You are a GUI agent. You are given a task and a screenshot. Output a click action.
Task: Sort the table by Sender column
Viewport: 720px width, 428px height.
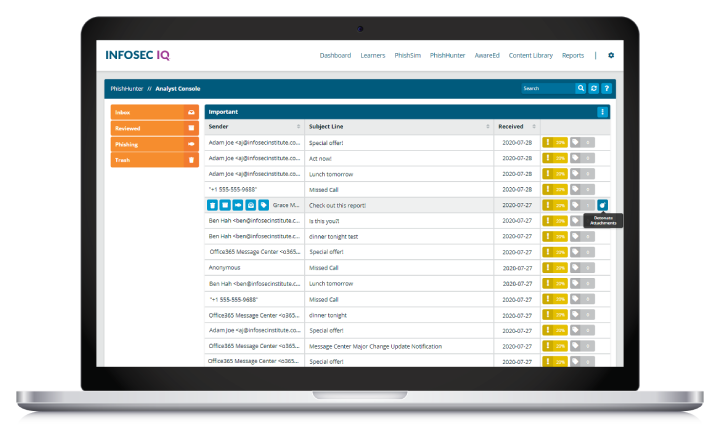[298, 127]
